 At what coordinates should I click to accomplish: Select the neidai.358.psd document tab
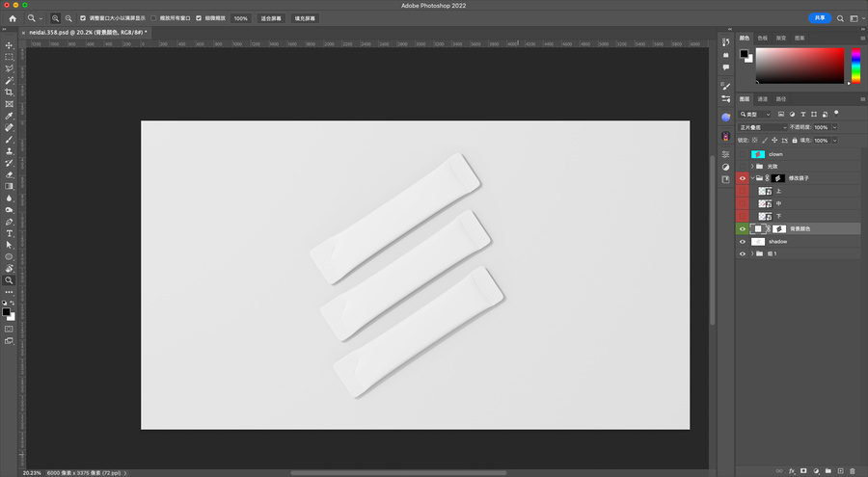coord(88,33)
